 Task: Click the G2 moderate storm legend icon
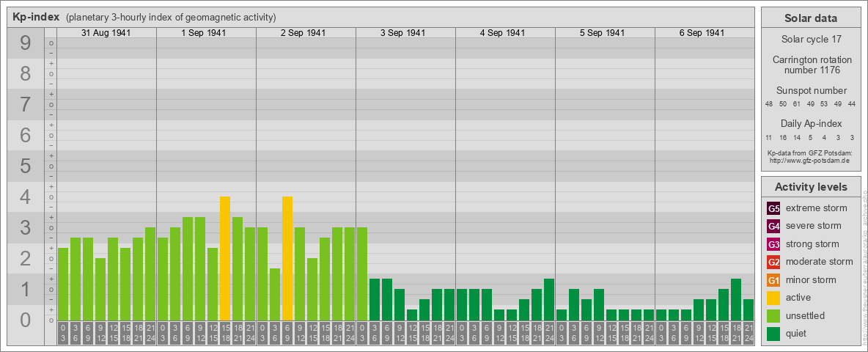(773, 262)
